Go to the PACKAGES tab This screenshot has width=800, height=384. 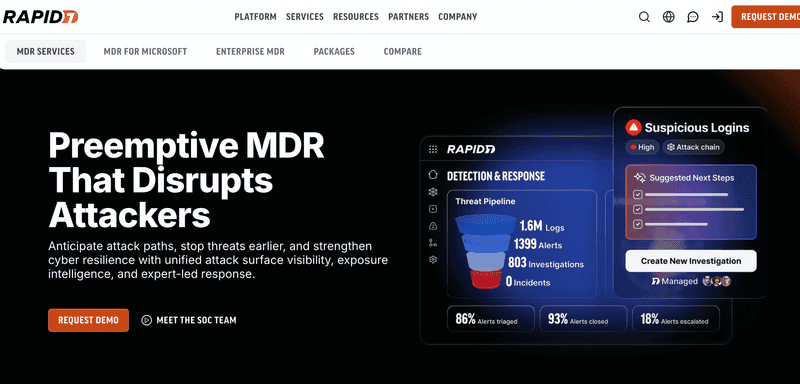tap(334, 52)
